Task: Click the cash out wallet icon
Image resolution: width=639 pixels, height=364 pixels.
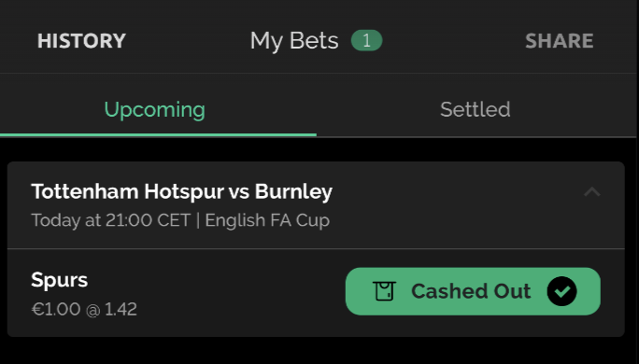Action: [x=384, y=291]
